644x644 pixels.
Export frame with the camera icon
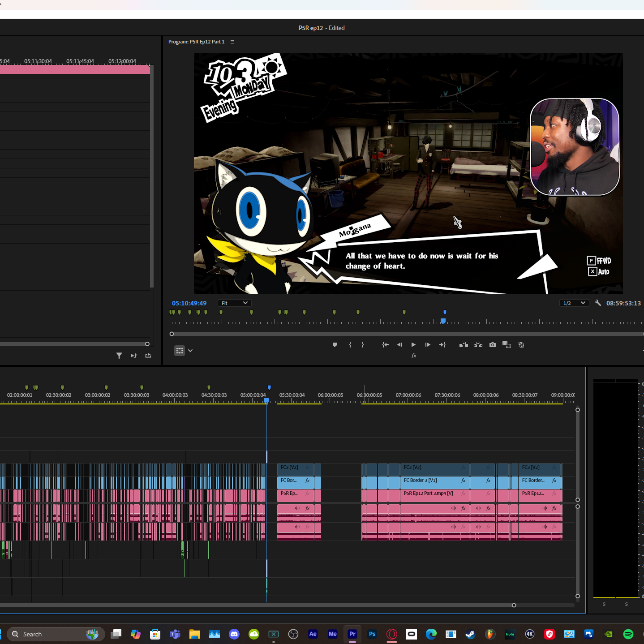point(493,345)
